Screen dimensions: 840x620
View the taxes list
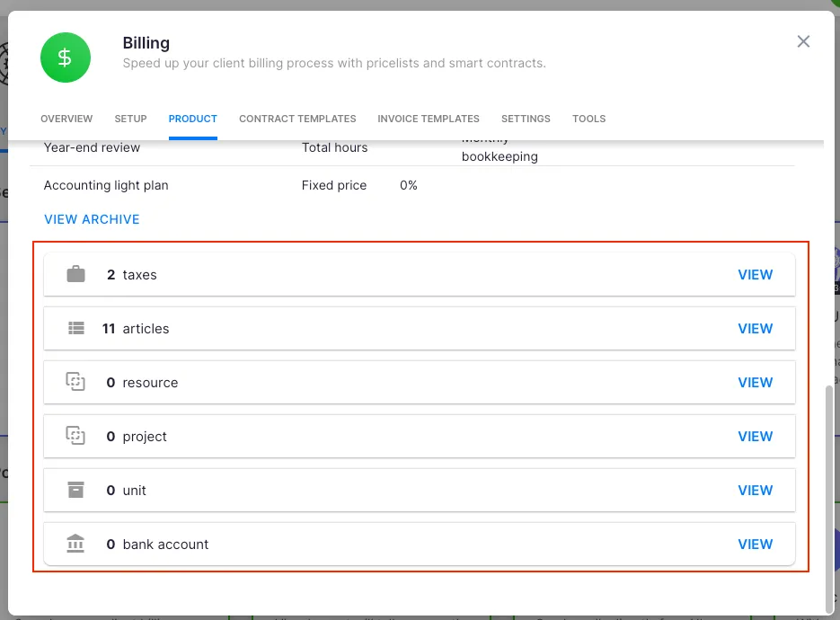point(755,275)
